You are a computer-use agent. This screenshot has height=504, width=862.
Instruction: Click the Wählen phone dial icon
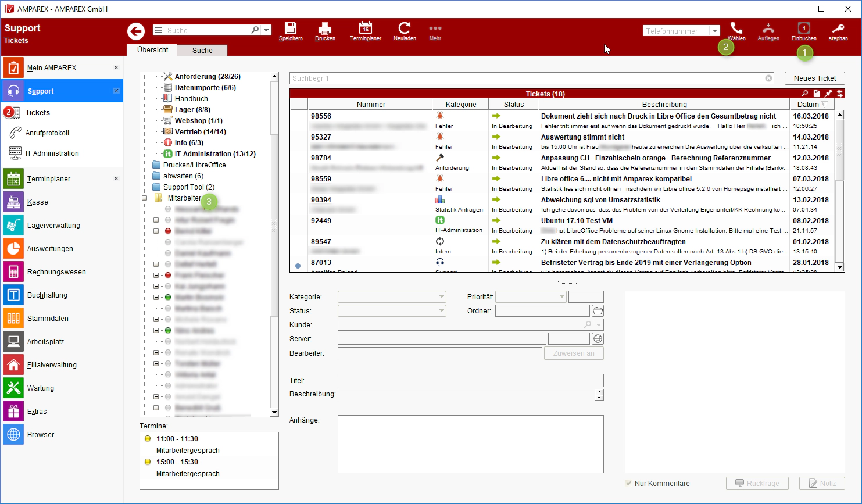736,28
